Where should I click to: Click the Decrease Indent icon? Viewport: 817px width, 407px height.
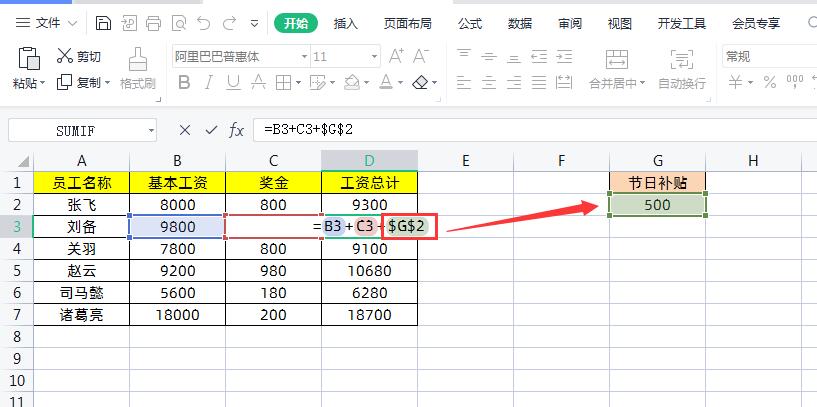539,56
